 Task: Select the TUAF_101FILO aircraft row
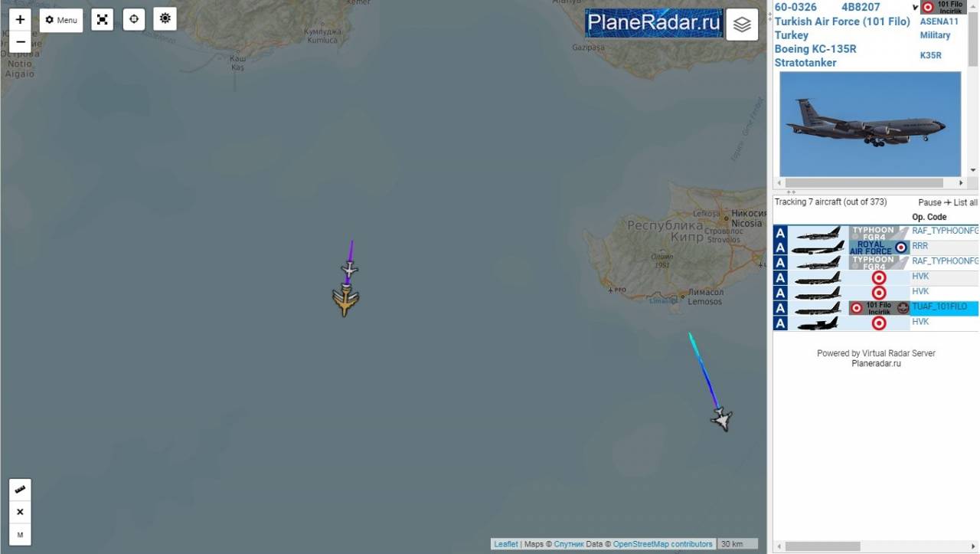876,308
